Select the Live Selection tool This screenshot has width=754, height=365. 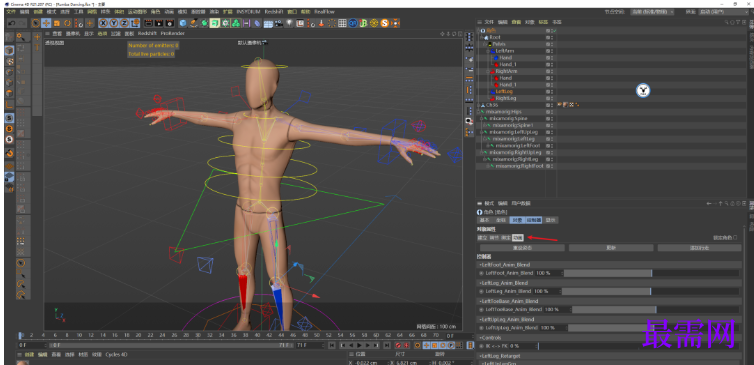pos(36,23)
